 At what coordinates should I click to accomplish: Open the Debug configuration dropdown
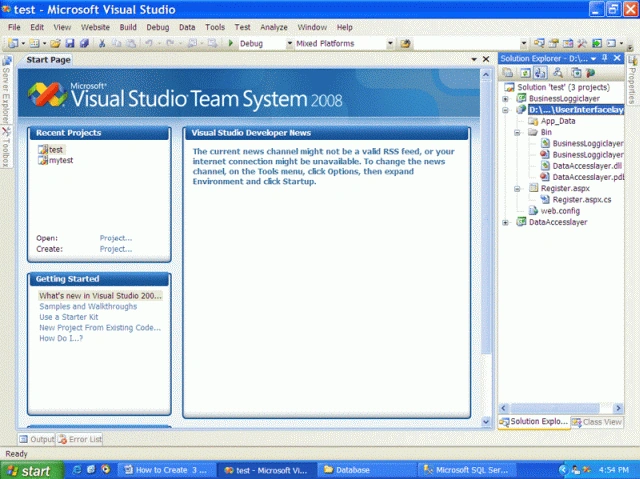click(289, 43)
